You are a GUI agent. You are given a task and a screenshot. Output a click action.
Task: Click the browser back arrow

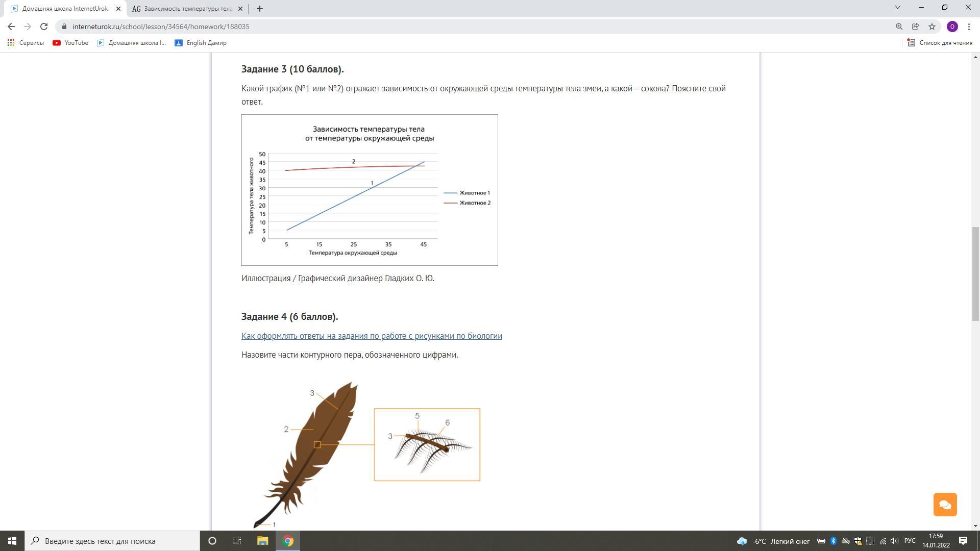pos(11,27)
